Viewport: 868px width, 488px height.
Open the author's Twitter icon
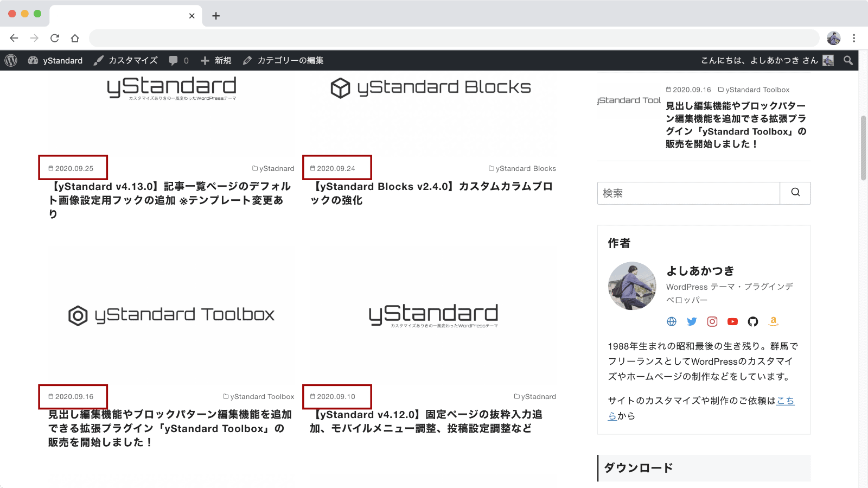692,321
